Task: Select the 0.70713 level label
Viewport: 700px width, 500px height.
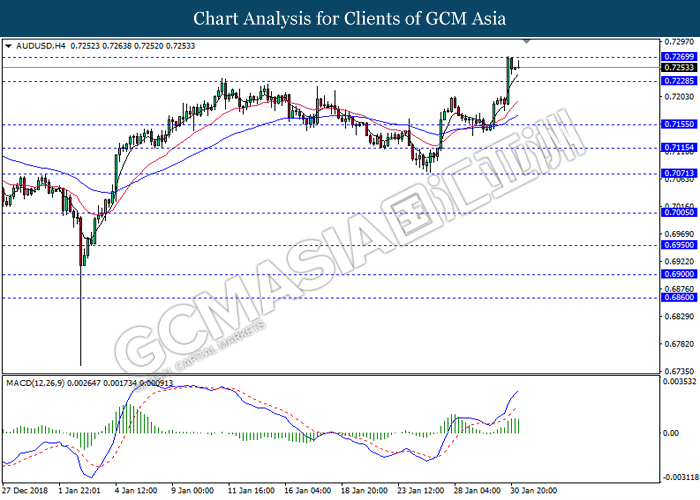Action: pos(679,173)
